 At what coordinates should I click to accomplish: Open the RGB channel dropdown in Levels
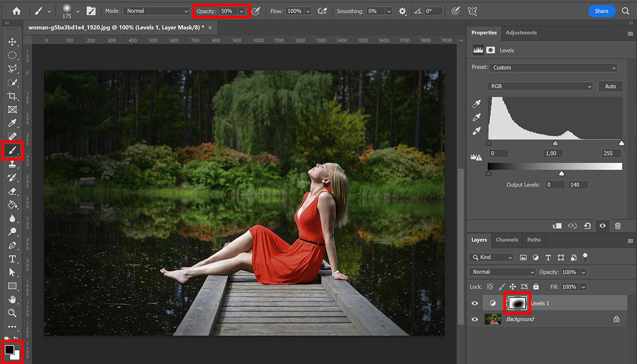[539, 86]
